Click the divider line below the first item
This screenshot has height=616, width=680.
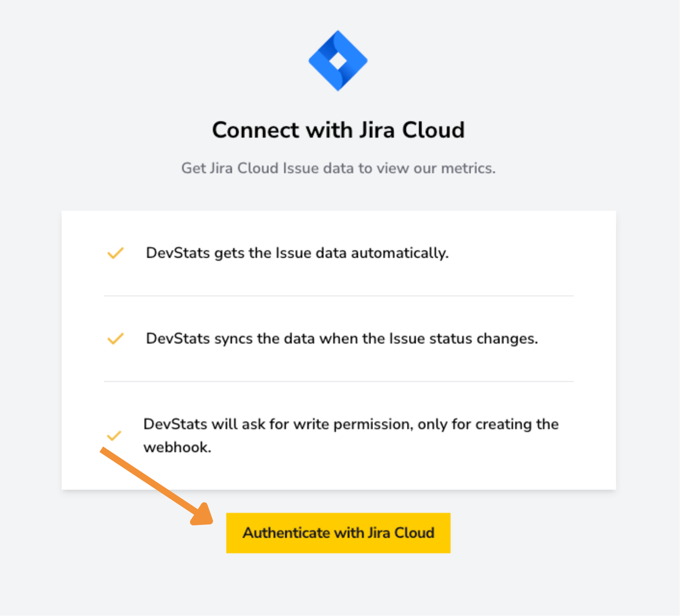[x=339, y=296]
